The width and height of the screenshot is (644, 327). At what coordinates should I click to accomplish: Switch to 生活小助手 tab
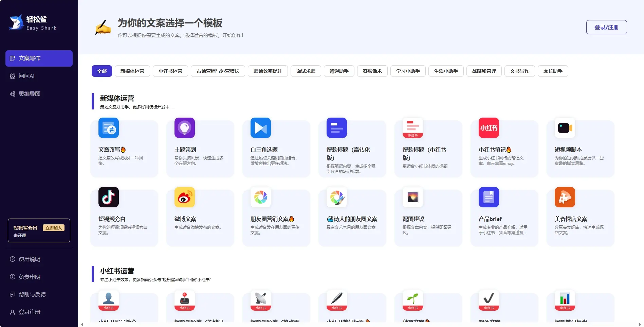tap(446, 71)
